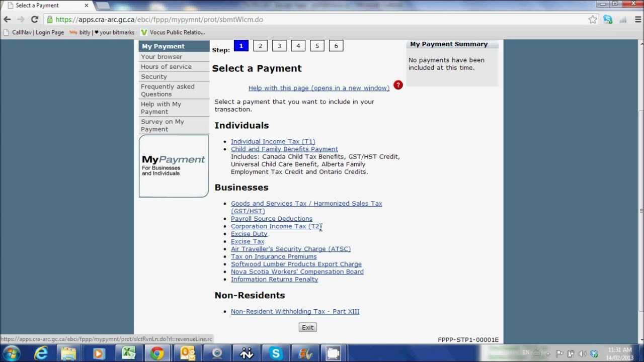
Task: Click the browser Back arrow
Action: [x=7, y=20]
